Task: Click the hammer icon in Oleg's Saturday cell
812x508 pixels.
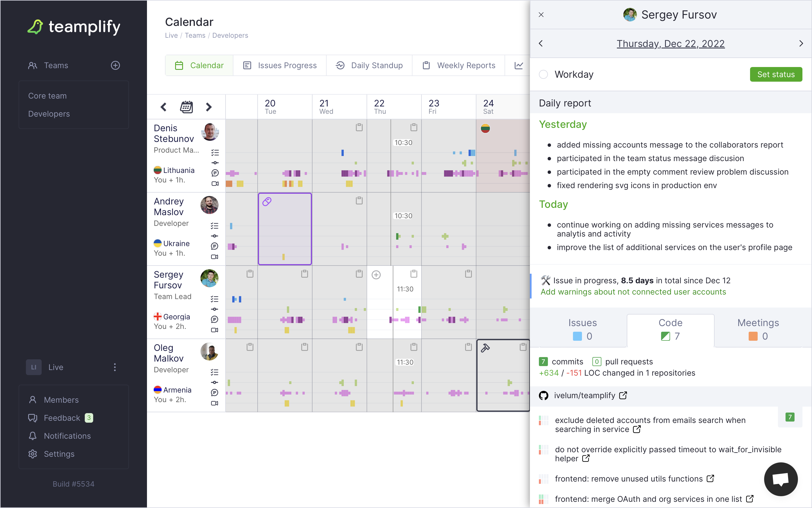Action: tap(485, 348)
